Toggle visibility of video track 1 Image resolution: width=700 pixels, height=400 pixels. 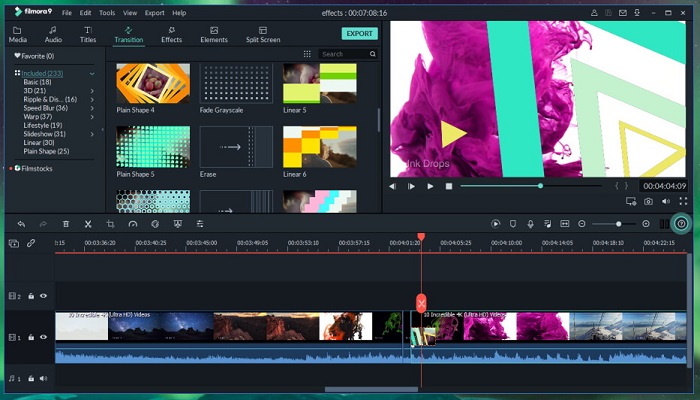pyautogui.click(x=43, y=337)
